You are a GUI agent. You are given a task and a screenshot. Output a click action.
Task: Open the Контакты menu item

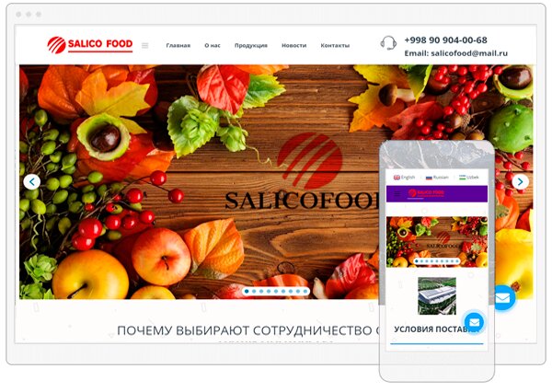tap(335, 45)
